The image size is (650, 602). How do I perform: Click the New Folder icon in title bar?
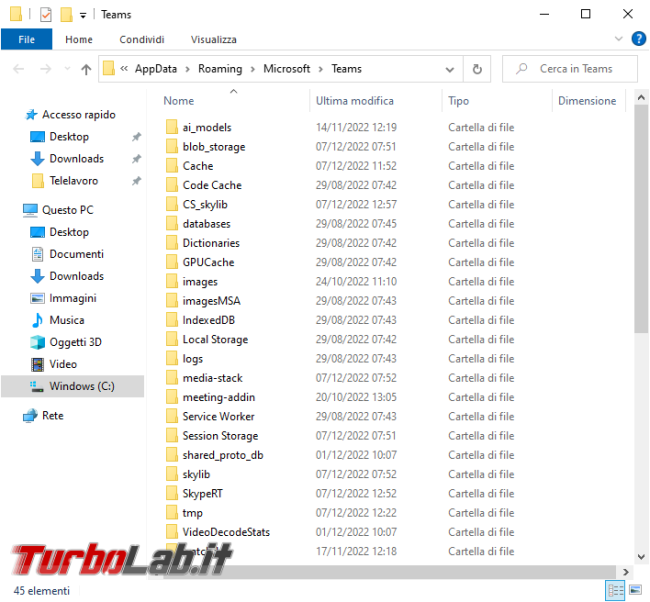coord(66,15)
